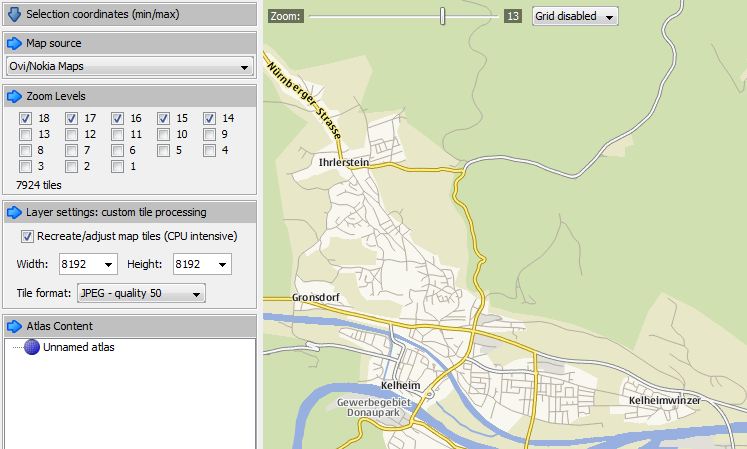The width and height of the screenshot is (747, 449).
Task: Open the tile Height 8192 dropdown
Action: [x=202, y=264]
